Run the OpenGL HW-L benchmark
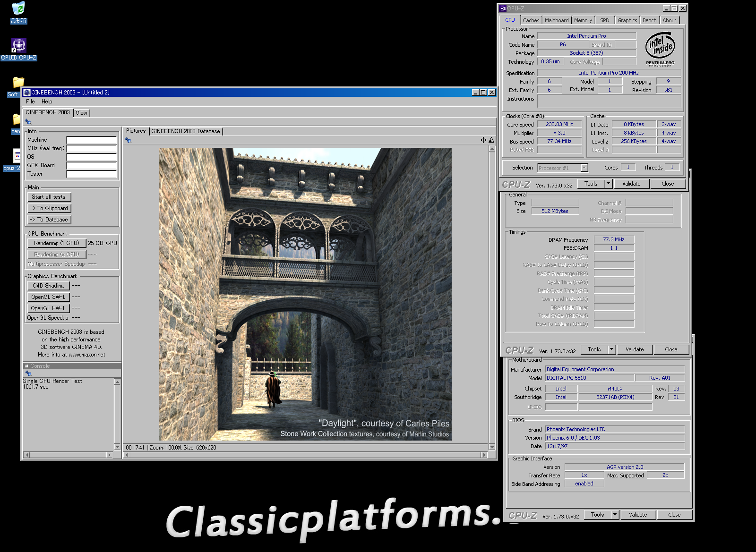The height and width of the screenshot is (552, 756). coord(48,308)
